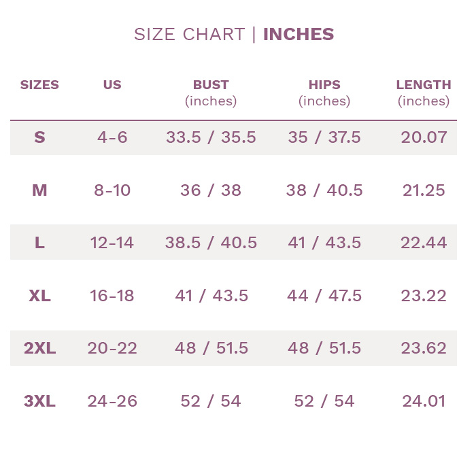The height and width of the screenshot is (476, 476).
Task: Click the SIZE CHART INCHES title
Action: pos(234,34)
